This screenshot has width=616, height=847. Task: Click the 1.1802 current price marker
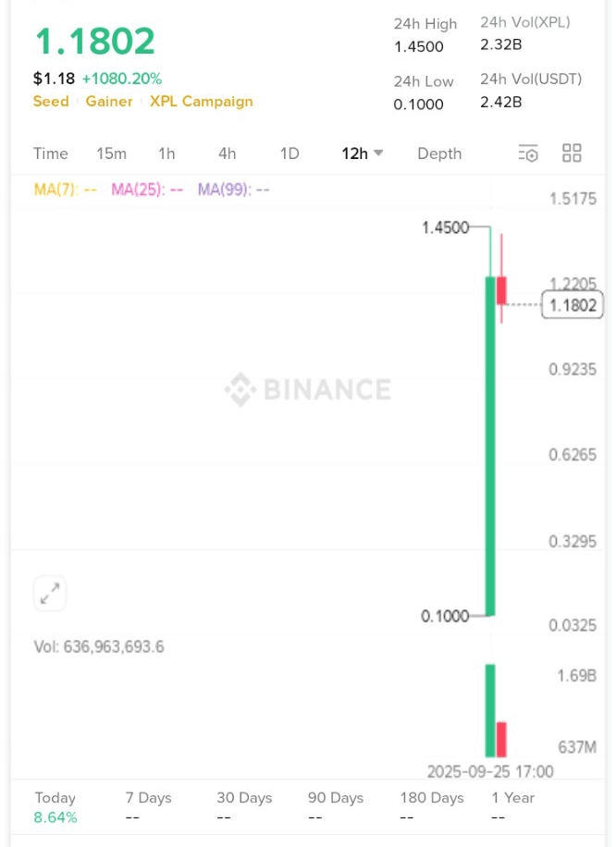pos(573,305)
